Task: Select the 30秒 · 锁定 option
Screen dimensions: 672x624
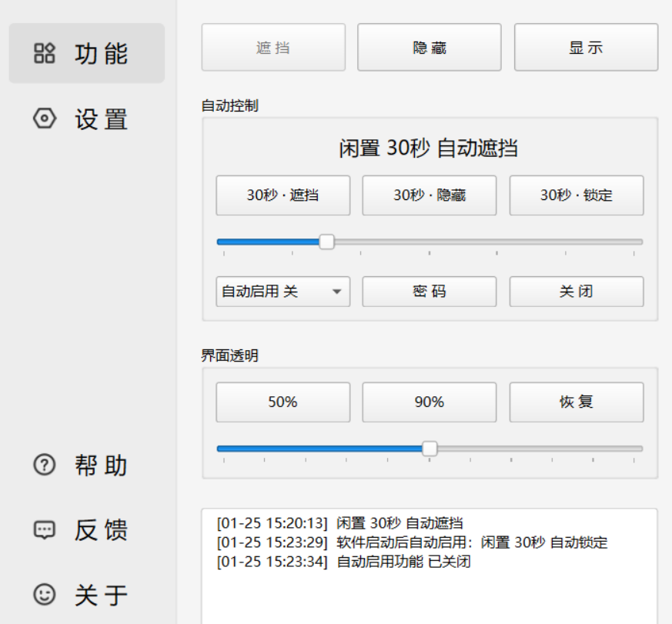Action: coord(576,195)
